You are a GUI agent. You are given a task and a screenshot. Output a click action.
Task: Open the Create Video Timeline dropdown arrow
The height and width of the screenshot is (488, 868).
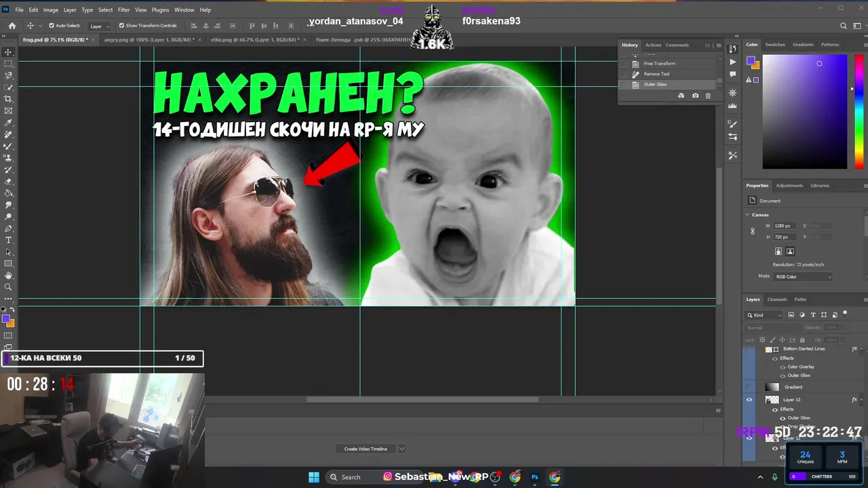[x=401, y=449]
